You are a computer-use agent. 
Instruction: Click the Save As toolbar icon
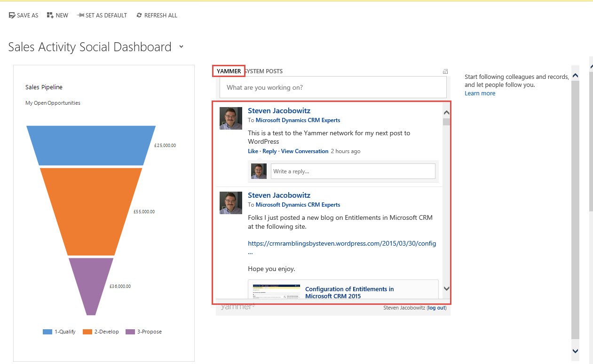12,15
